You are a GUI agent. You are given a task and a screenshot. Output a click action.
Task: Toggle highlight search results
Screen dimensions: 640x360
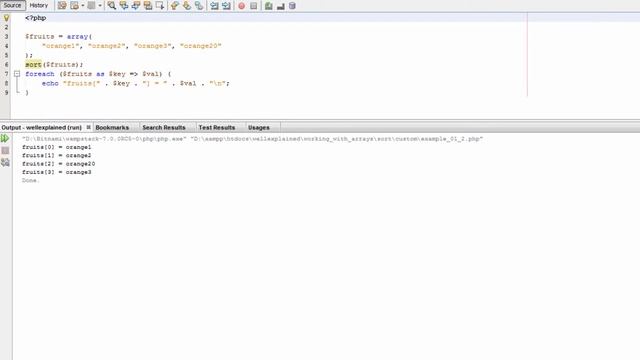click(x=148, y=6)
